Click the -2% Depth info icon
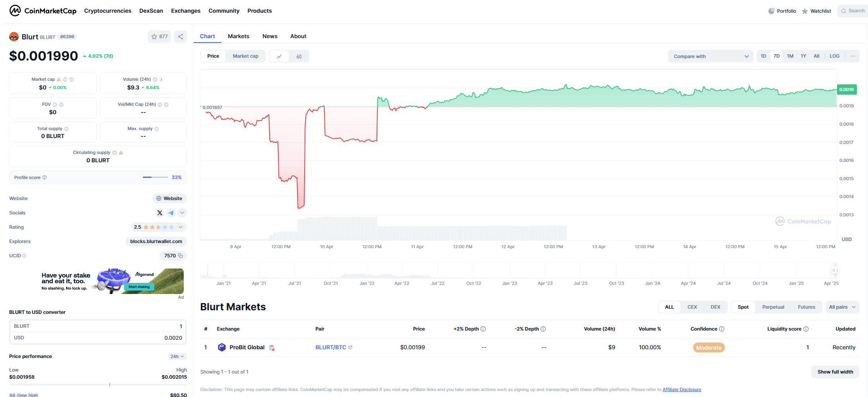The image size is (868, 397). (x=543, y=329)
